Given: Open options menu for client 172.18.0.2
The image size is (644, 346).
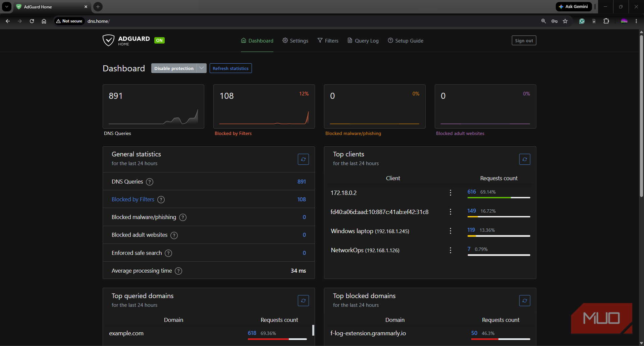Looking at the screenshot, I should pos(450,193).
